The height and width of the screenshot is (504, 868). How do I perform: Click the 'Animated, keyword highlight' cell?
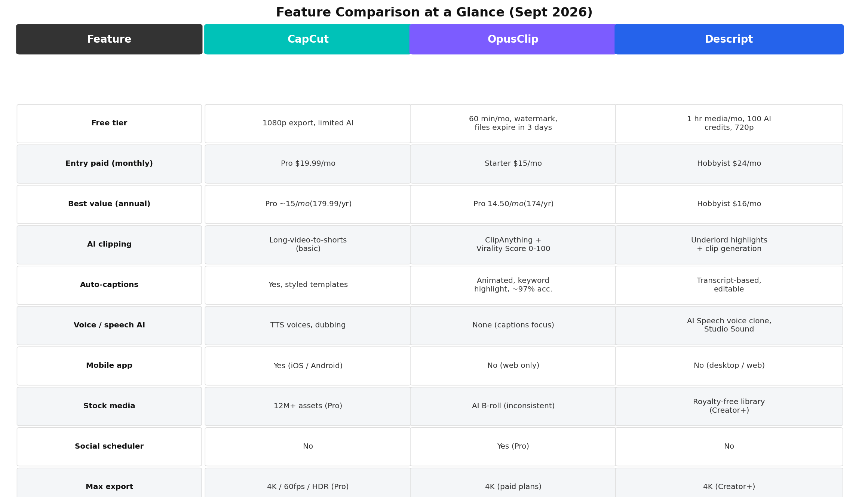(513, 285)
